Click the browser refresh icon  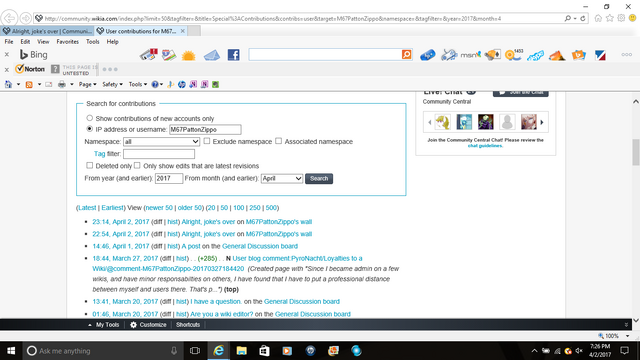click(583, 18)
